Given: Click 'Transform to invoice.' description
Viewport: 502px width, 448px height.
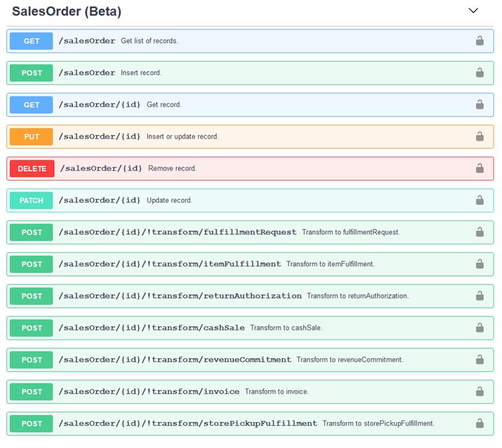Looking at the screenshot, I should [277, 391].
